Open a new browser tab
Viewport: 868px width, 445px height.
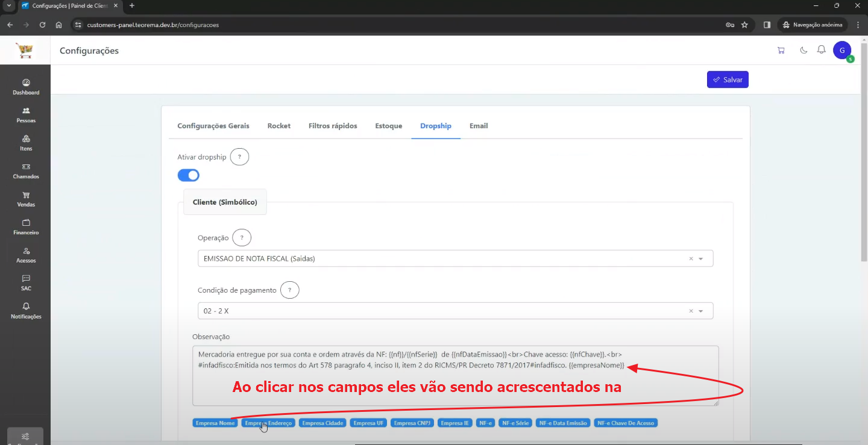(x=132, y=5)
